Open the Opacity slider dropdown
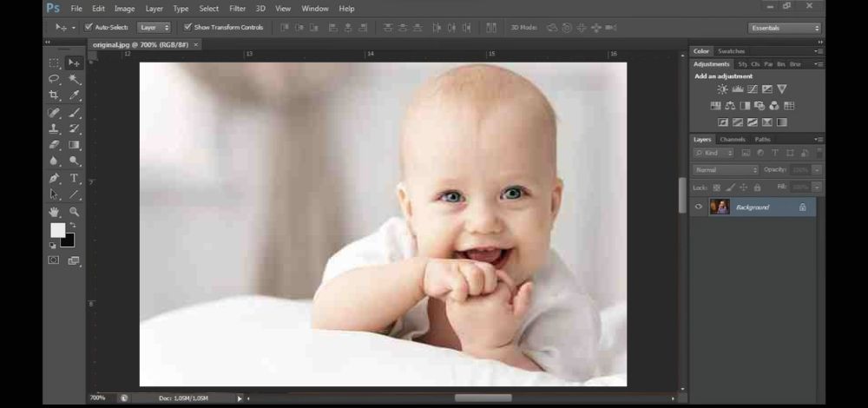Image resolution: width=868 pixels, height=408 pixels. (817, 170)
